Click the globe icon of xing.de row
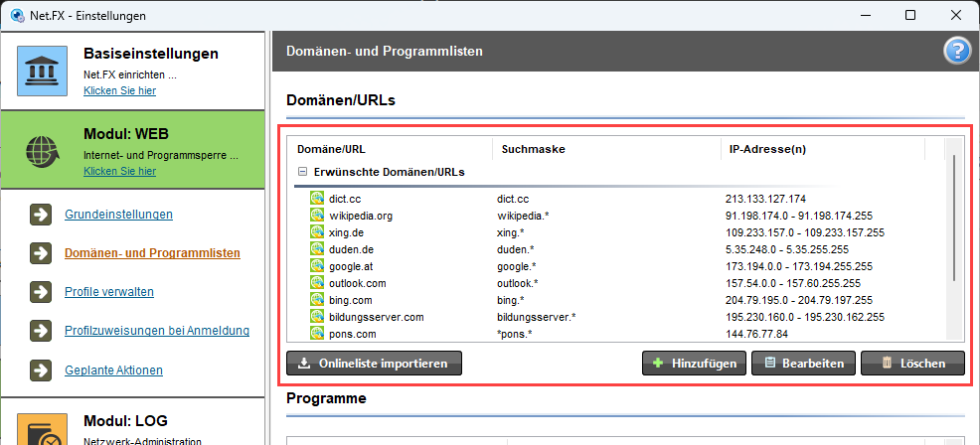This screenshot has width=980, height=445. [317, 232]
